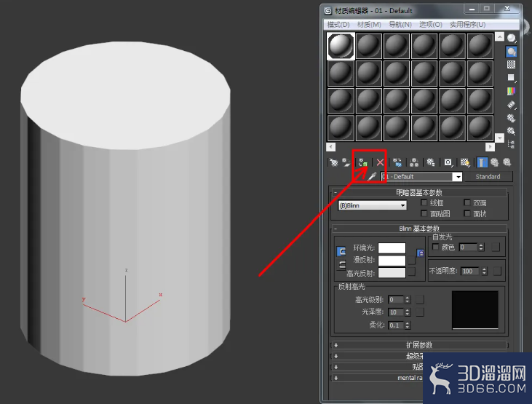Viewport: 532px width, 404px height.
Task: Click the 光泽度 spinner arrows
Action: click(408, 312)
